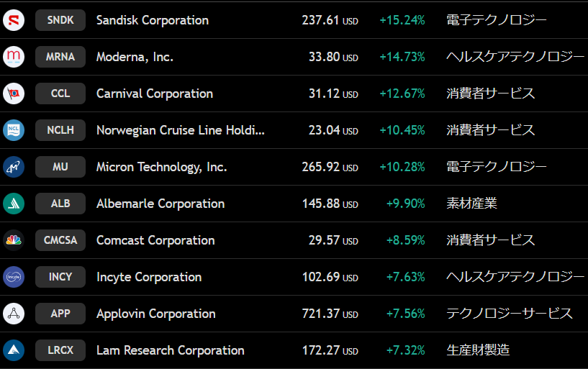Click the Moderna logo icon
Viewport: 588px width, 369px height.
(x=14, y=57)
